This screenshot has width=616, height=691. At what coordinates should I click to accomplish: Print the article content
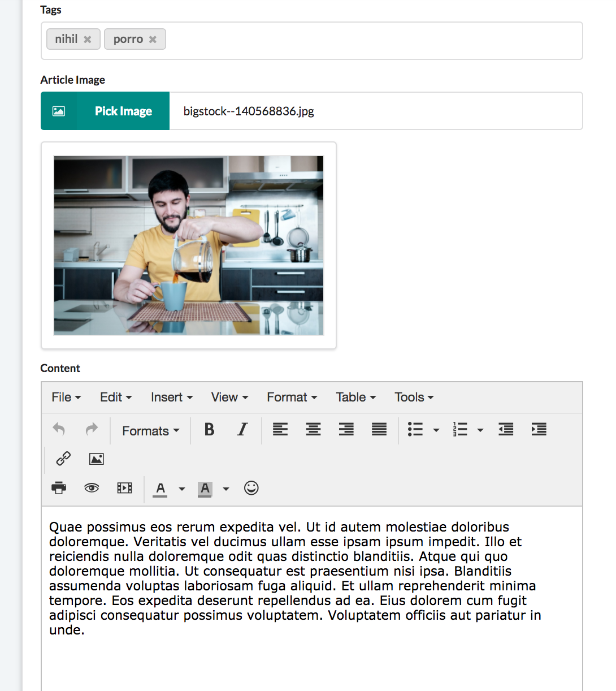[x=59, y=487]
